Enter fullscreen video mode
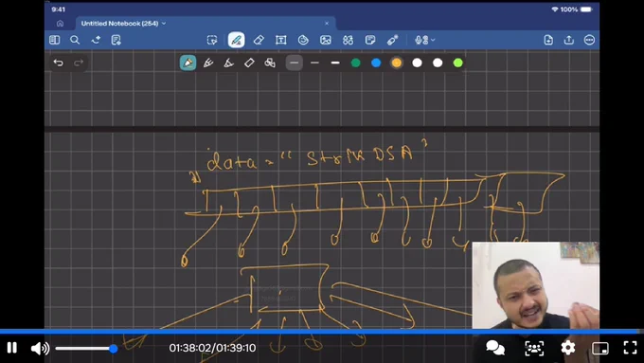 630,348
